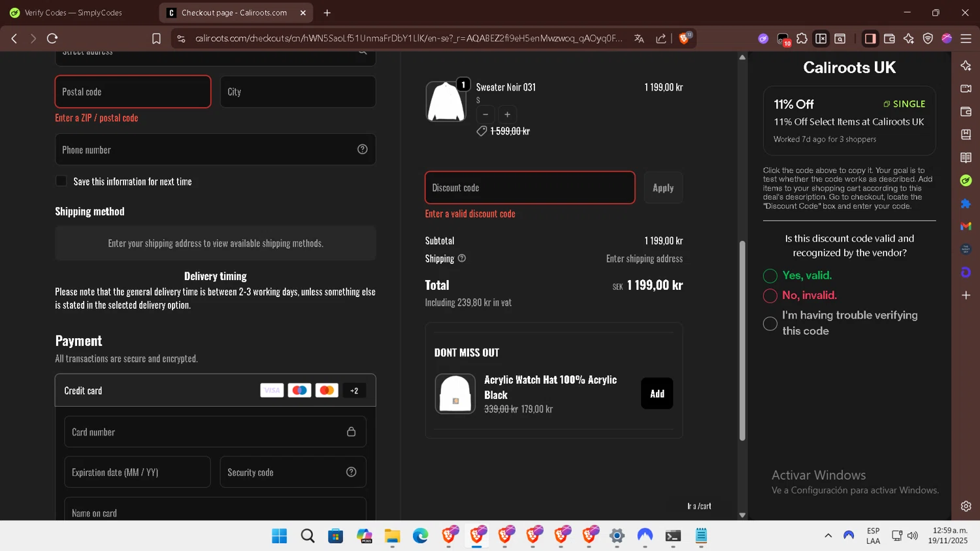The image size is (980, 551).
Task: Click the address bar URL
Action: click(x=408, y=39)
